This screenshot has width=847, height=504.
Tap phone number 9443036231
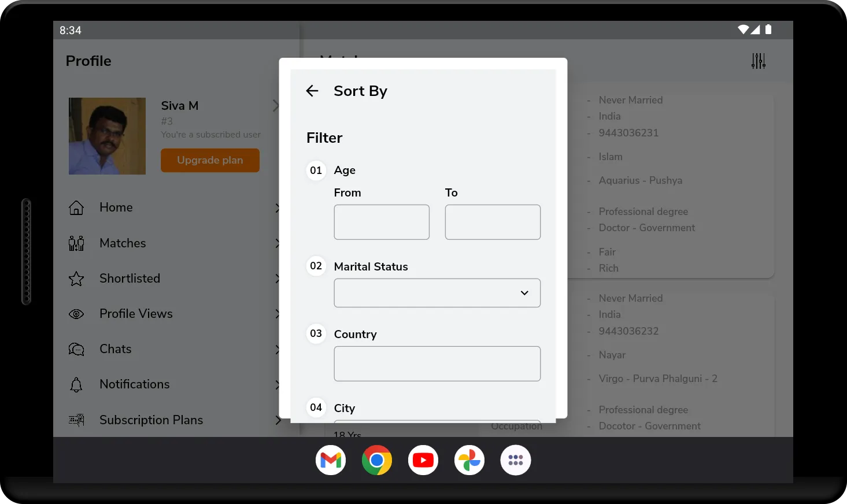tap(628, 133)
